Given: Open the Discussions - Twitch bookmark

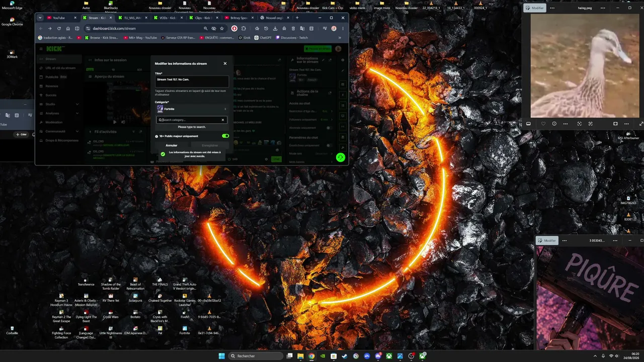Looking at the screenshot, I should tap(292, 38).
